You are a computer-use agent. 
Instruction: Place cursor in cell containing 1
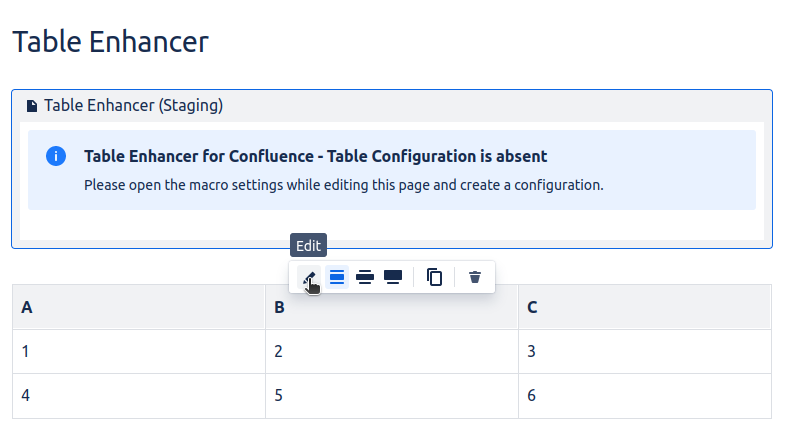(138, 351)
